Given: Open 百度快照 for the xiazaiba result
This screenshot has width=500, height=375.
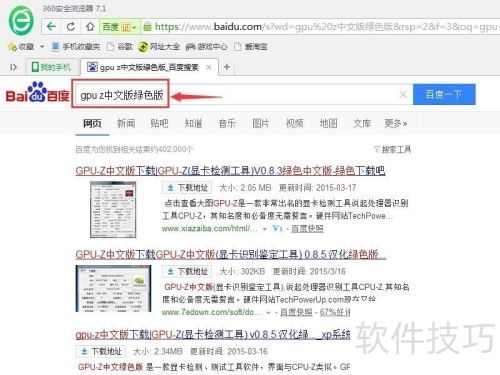Looking at the screenshot, I should pos(307,229).
